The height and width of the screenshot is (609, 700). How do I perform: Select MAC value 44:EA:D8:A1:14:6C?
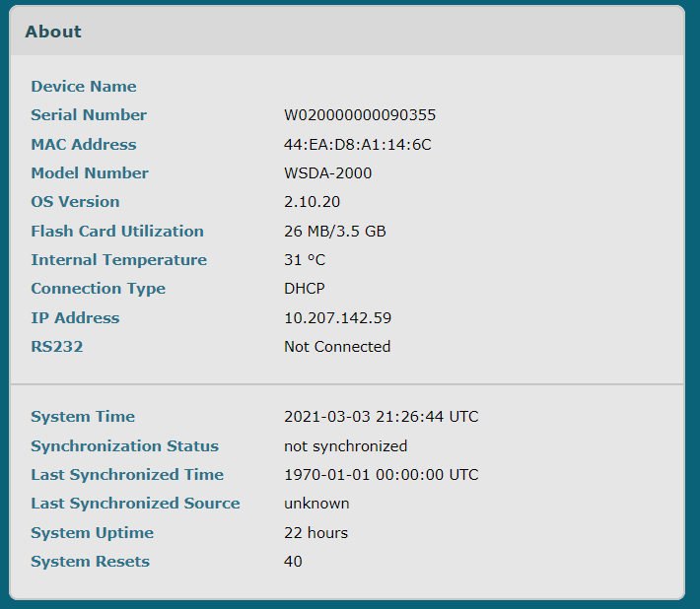(358, 145)
